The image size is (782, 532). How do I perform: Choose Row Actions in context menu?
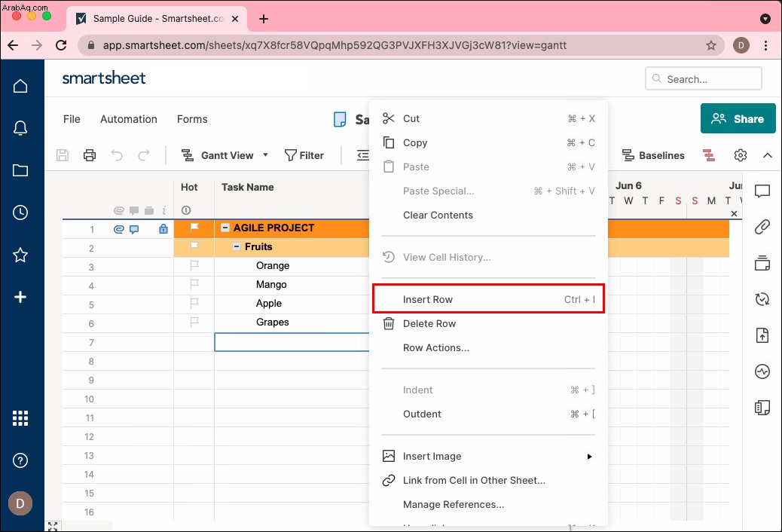488,348
